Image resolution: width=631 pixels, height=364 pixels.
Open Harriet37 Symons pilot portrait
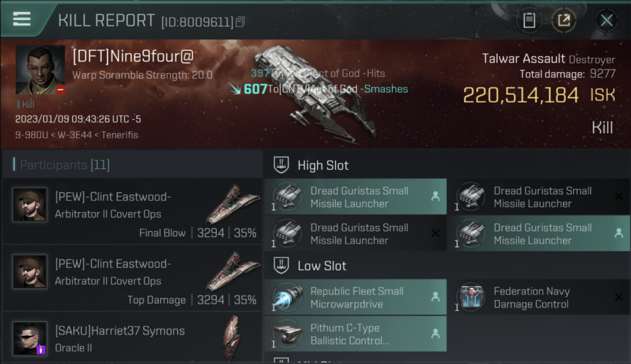coord(30,338)
